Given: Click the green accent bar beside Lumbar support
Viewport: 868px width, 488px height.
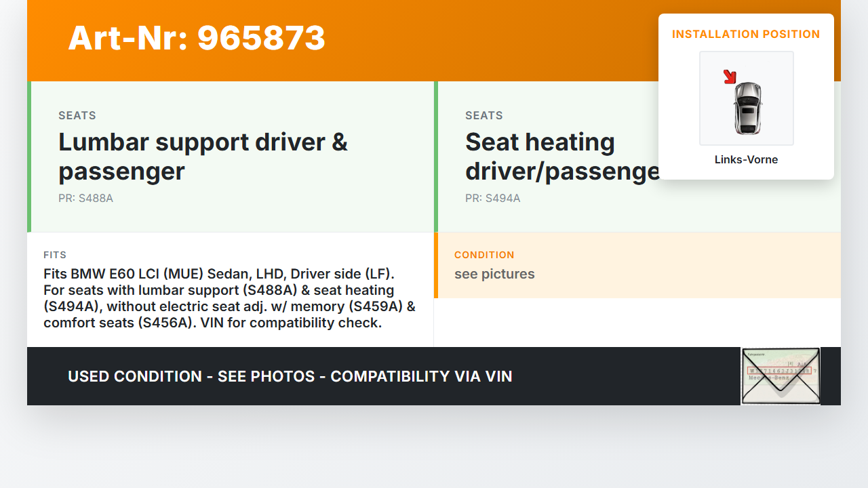Looking at the screenshot, I should [29, 157].
